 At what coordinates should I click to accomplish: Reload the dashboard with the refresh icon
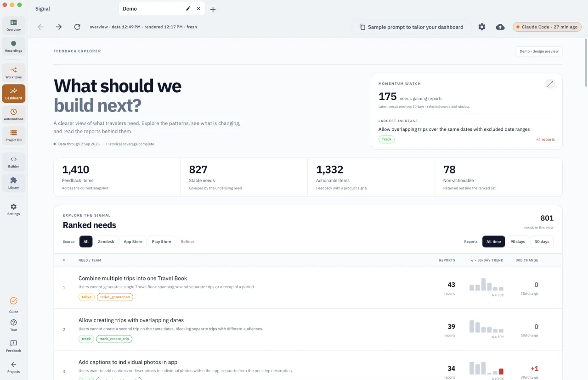pos(77,27)
